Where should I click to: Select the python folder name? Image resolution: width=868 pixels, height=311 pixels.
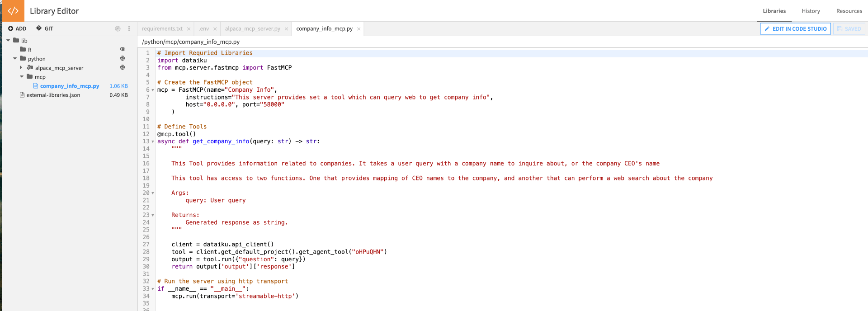point(37,59)
